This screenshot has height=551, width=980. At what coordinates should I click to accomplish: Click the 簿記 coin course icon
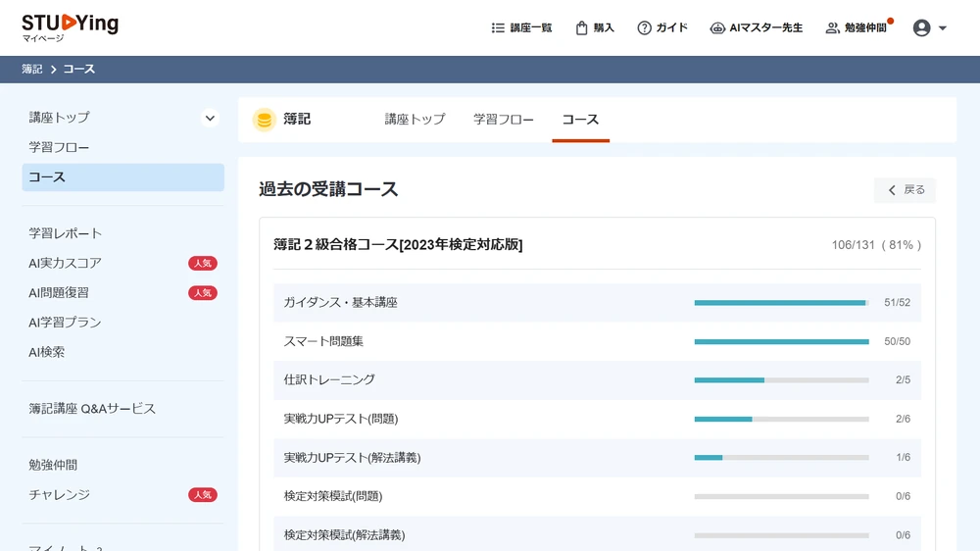click(x=264, y=119)
